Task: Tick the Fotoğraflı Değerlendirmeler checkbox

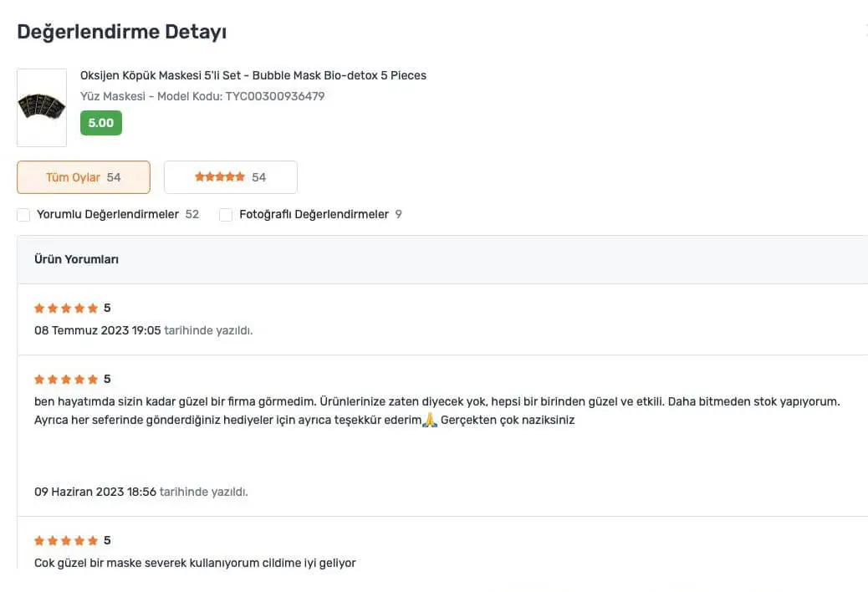Action: tap(226, 215)
